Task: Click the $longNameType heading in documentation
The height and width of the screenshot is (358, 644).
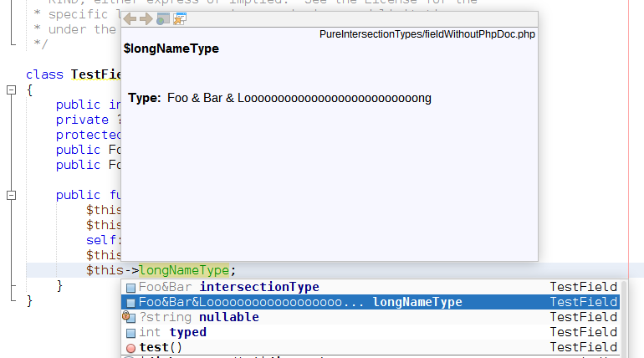Action: 171,49
